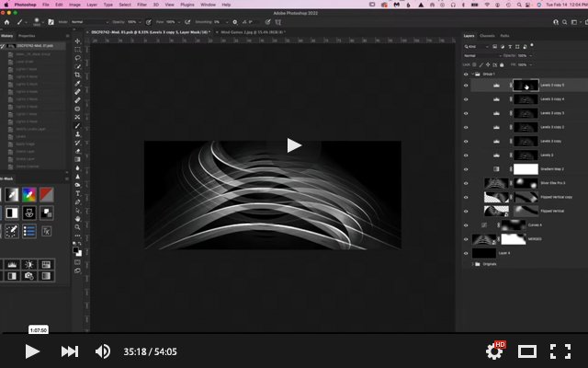Click the red and gray diagonal mask icon
Screen dimensions: 588x368
click(47, 194)
